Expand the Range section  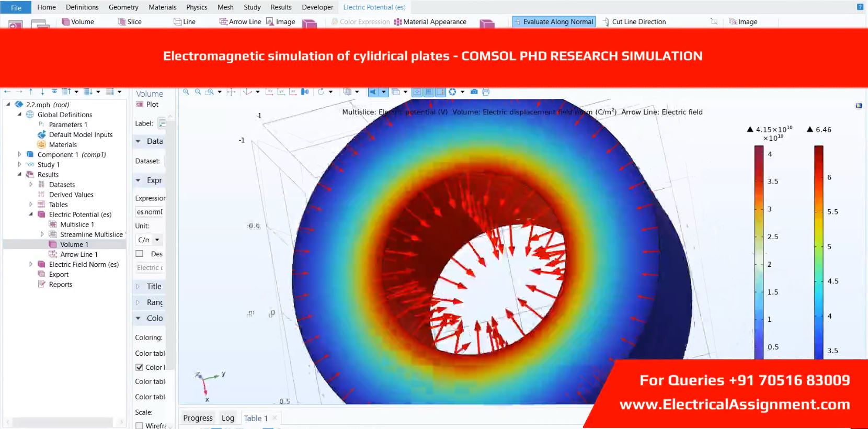[x=138, y=302]
